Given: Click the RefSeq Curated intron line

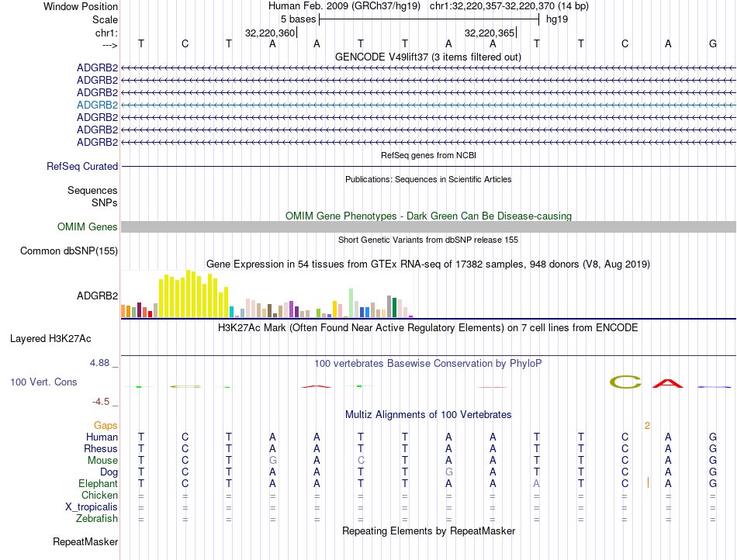Looking at the screenshot, I should [x=428, y=166].
